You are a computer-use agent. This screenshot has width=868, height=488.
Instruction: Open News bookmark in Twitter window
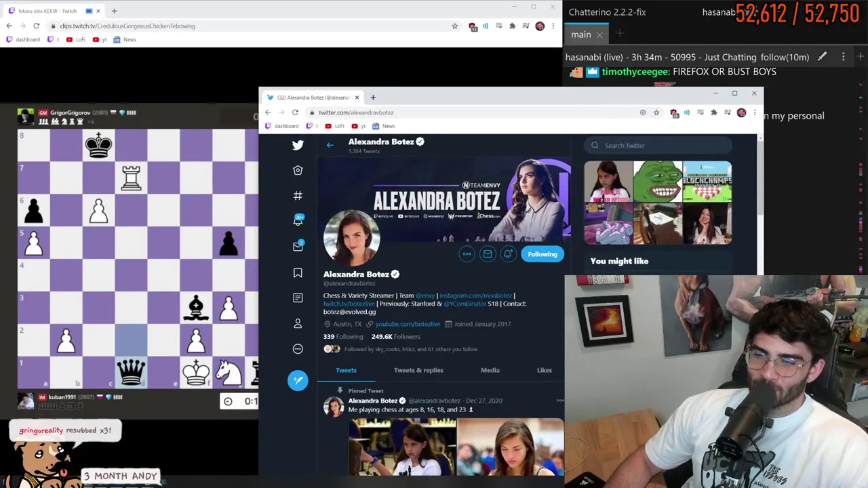click(384, 126)
